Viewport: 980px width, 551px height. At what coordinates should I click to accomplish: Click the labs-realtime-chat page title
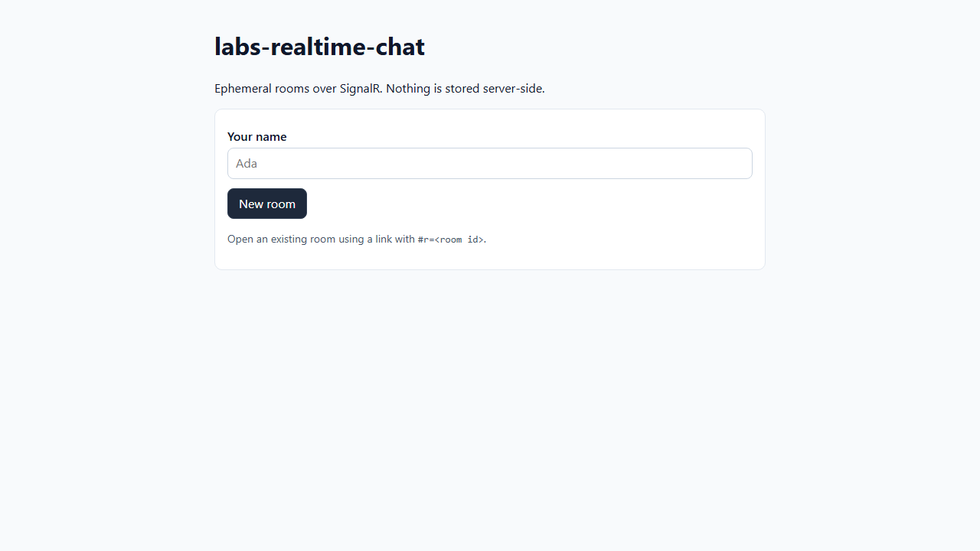coord(319,46)
